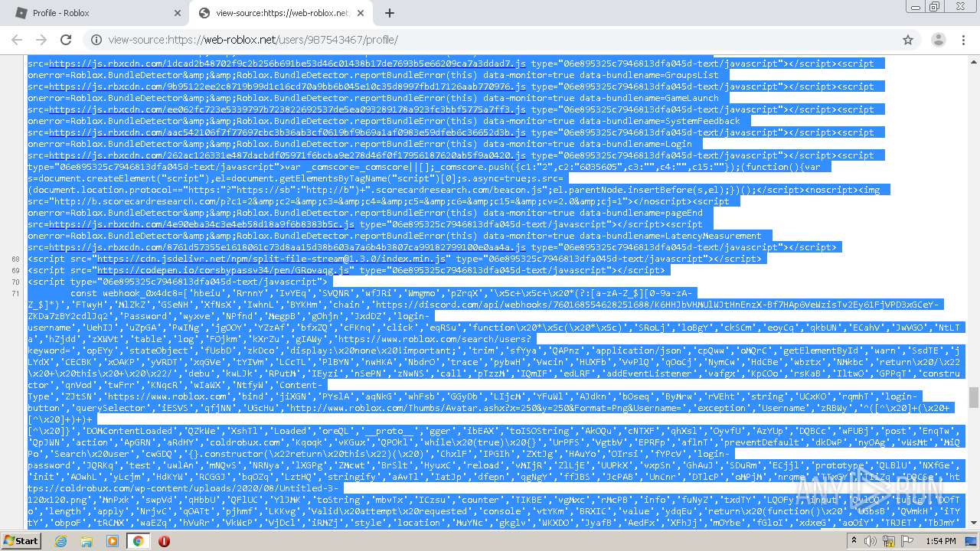Image resolution: width=980 pixels, height=551 pixels.
Task: Open Chrome three-dot menu
Action: 963,40
